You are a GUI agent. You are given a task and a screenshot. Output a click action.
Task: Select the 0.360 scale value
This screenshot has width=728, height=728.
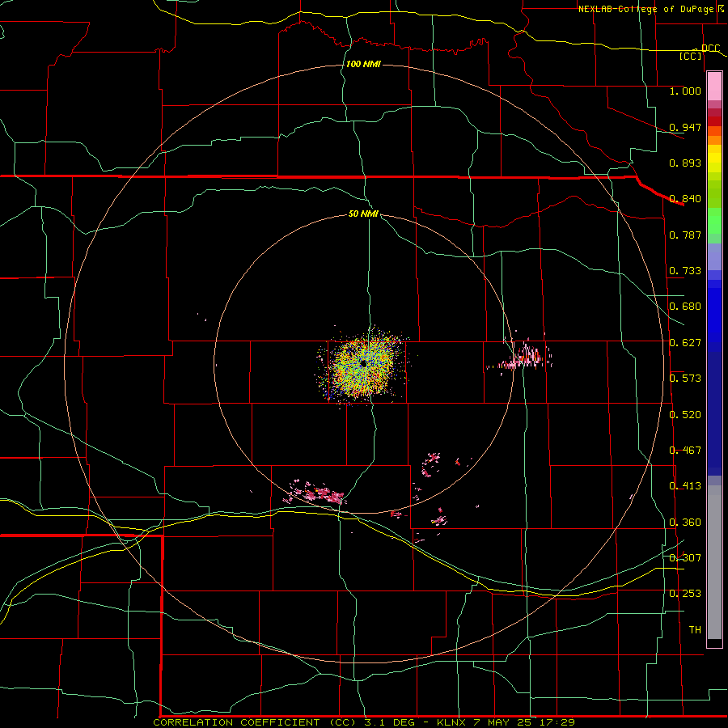[x=685, y=523]
